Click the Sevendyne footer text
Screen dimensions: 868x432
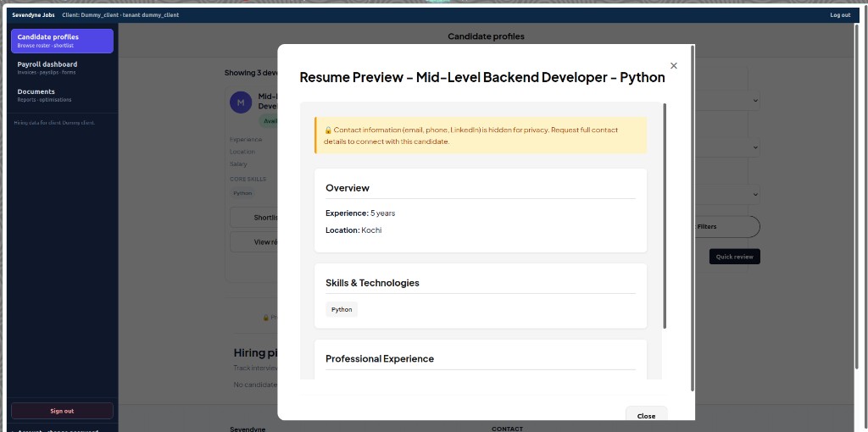[248, 429]
